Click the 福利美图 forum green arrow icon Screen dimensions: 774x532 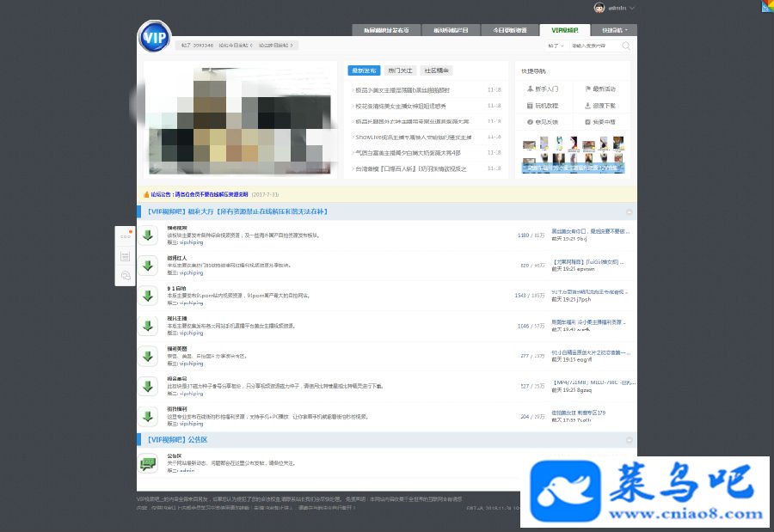tap(148, 356)
